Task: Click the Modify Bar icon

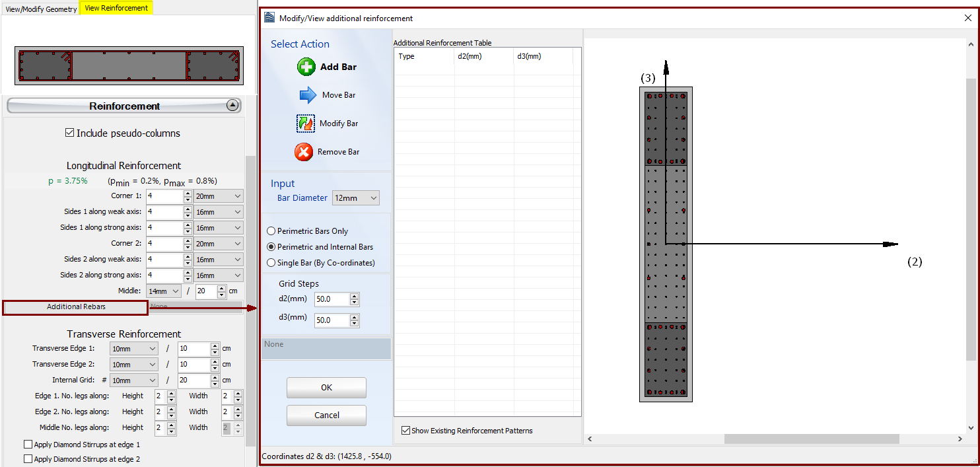Action: (306, 124)
